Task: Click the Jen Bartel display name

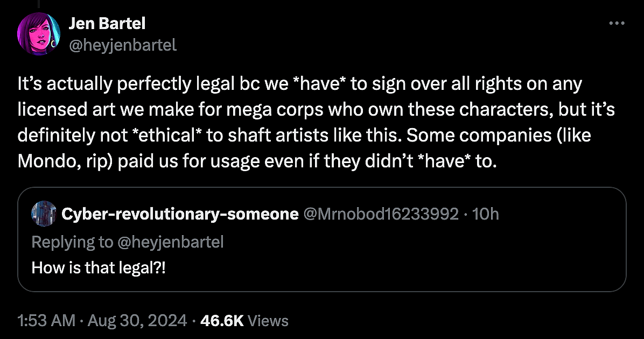Action: click(107, 24)
